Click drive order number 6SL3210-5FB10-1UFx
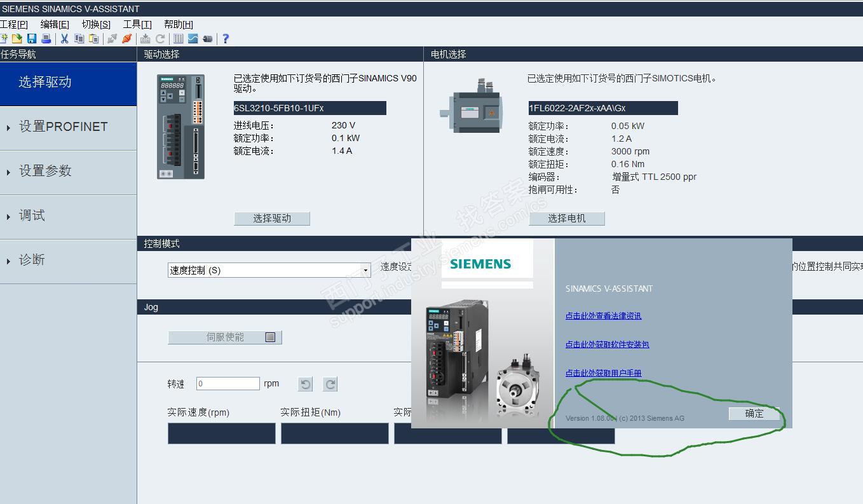863x504 pixels. pyautogui.click(x=309, y=108)
